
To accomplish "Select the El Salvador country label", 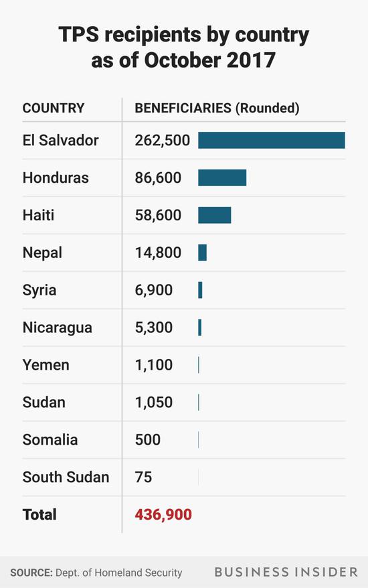I will point(60,140).
